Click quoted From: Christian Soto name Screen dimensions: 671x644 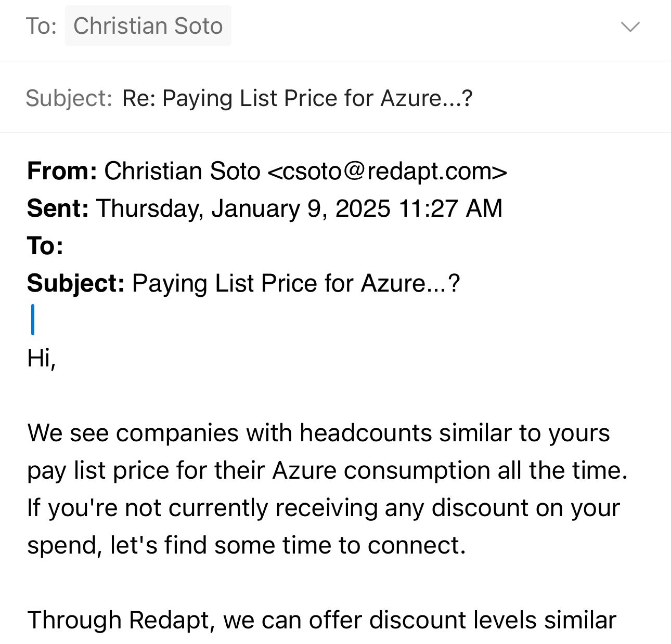(182, 171)
